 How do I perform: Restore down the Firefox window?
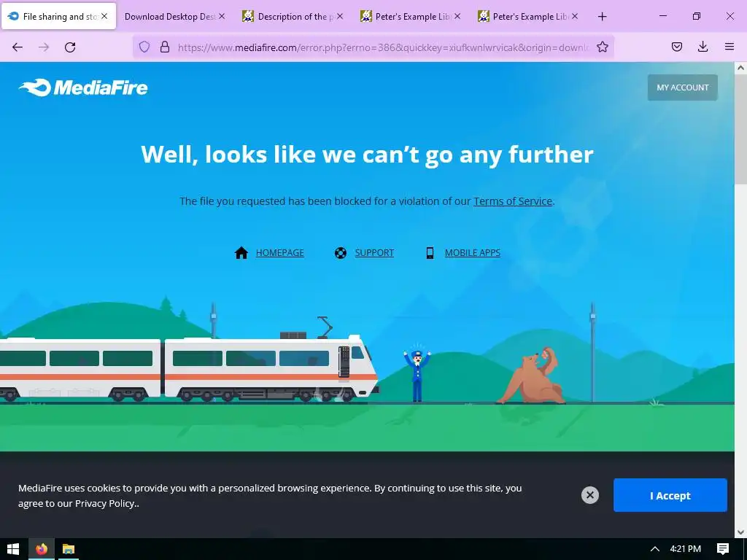click(696, 16)
